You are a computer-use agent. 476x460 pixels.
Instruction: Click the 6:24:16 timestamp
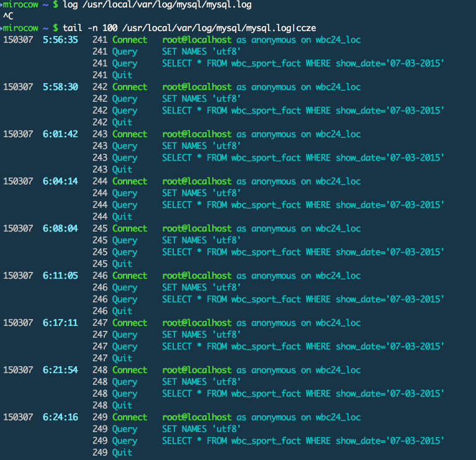pyautogui.click(x=60, y=417)
